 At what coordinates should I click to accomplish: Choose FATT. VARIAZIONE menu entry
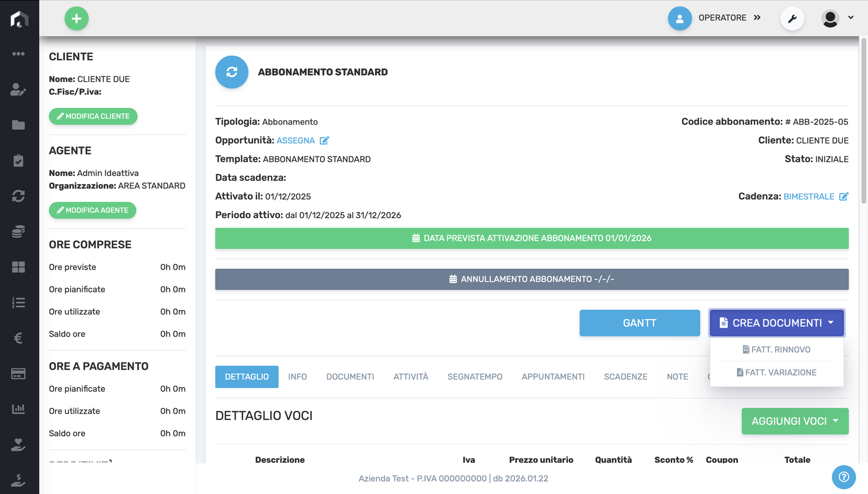click(776, 372)
